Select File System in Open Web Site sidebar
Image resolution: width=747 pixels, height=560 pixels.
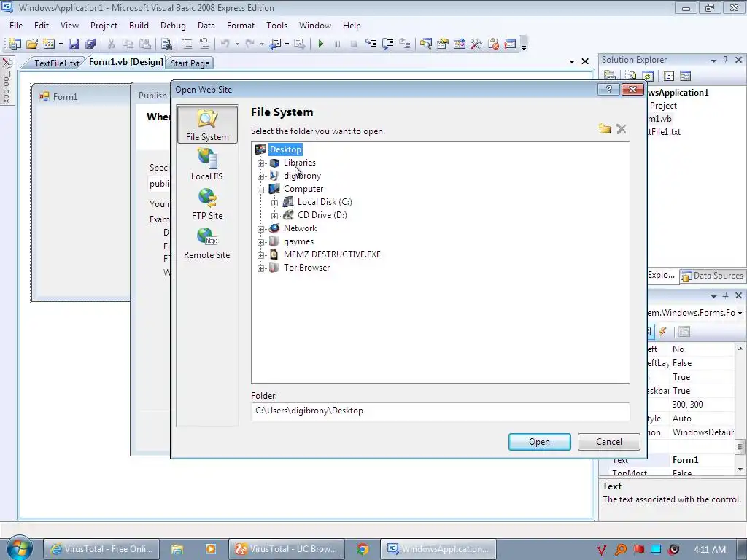coord(207,124)
